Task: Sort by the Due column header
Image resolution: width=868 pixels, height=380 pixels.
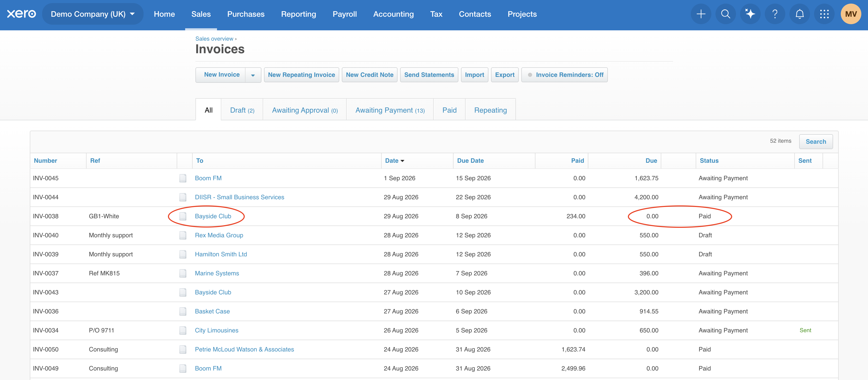Action: (x=651, y=161)
